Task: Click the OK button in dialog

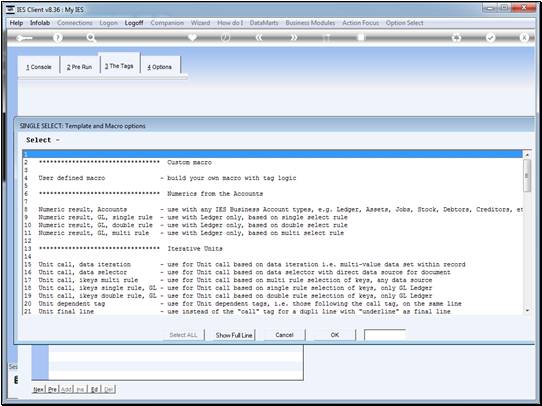Action: point(335,335)
